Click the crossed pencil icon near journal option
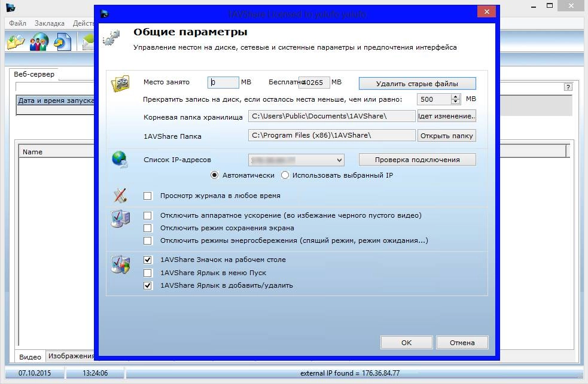The height and width of the screenshot is (384, 588). point(120,196)
